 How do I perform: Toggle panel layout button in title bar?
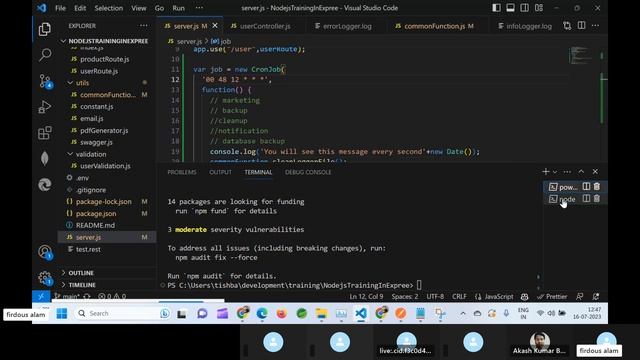pyautogui.click(x=510, y=8)
